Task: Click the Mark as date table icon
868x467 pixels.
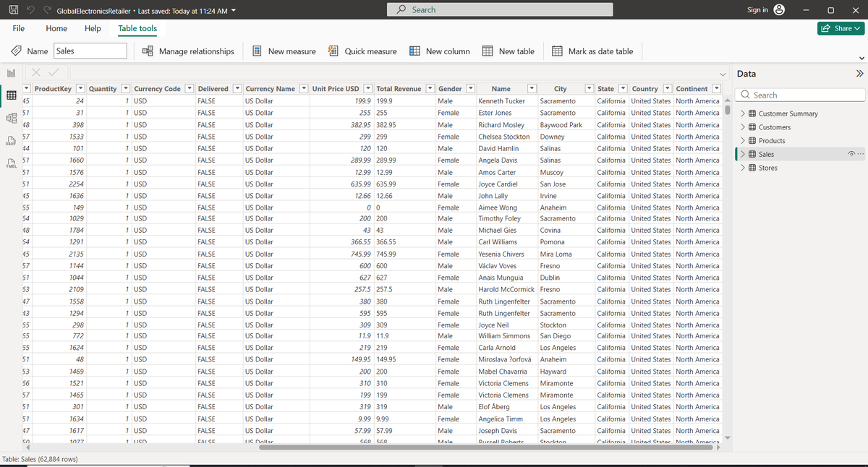Action: (x=557, y=51)
